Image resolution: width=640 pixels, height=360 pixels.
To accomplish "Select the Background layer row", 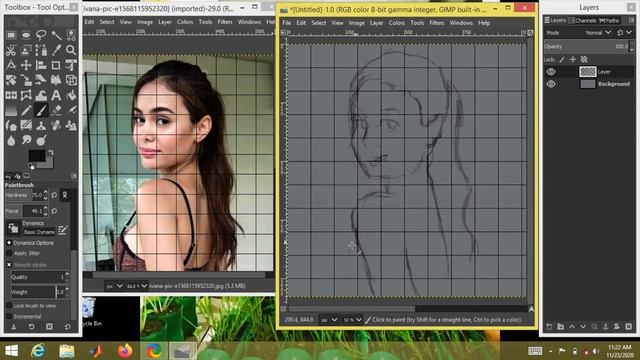I will click(x=589, y=84).
